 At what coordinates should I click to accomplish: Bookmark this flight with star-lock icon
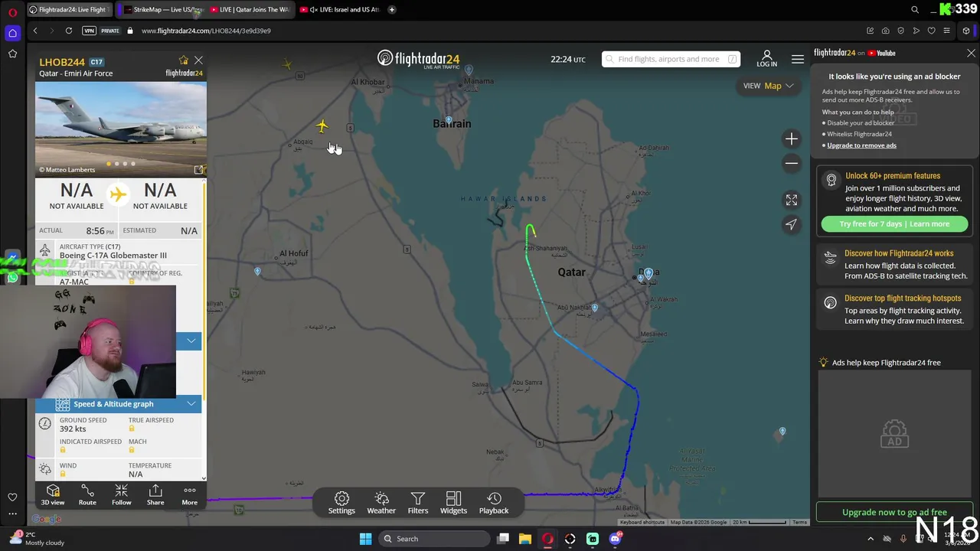tap(184, 60)
